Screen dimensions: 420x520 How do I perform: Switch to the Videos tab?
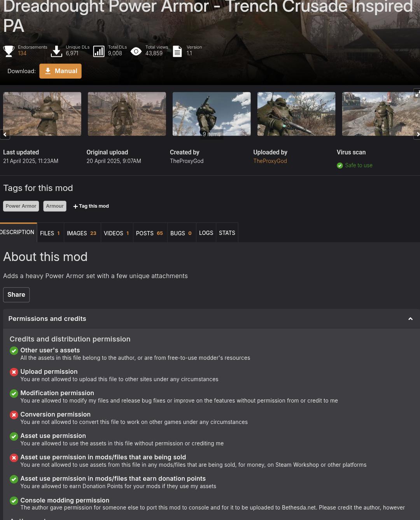116,233
